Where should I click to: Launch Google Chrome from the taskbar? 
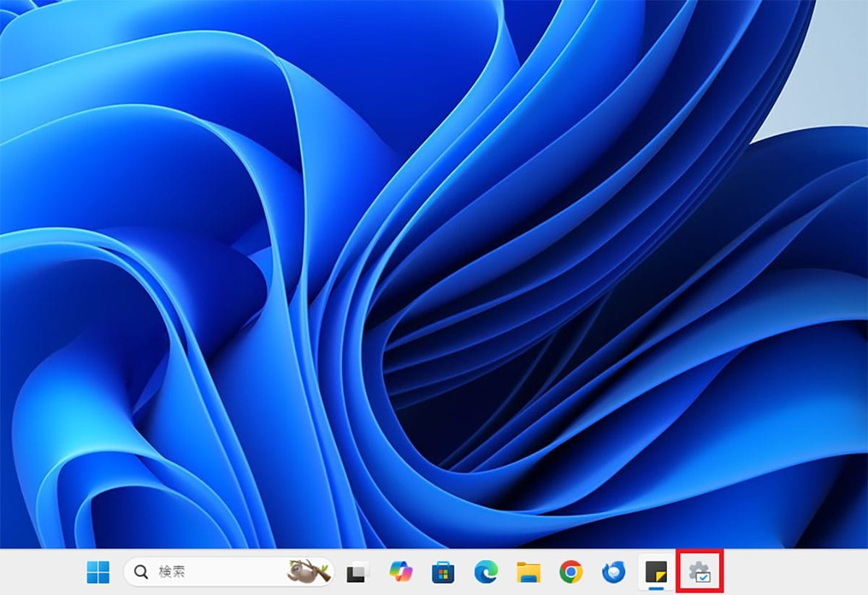[571, 573]
